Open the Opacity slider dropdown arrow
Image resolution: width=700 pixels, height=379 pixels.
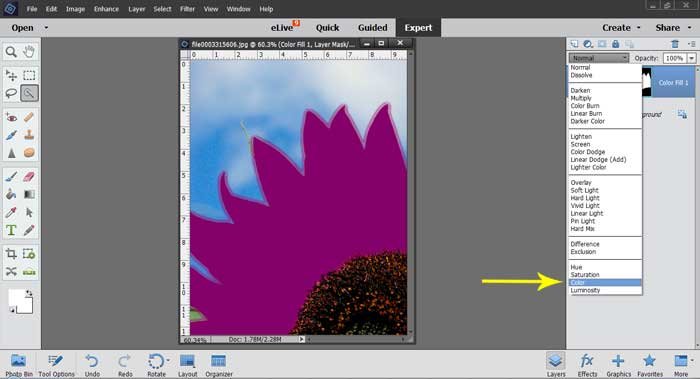[x=692, y=58]
